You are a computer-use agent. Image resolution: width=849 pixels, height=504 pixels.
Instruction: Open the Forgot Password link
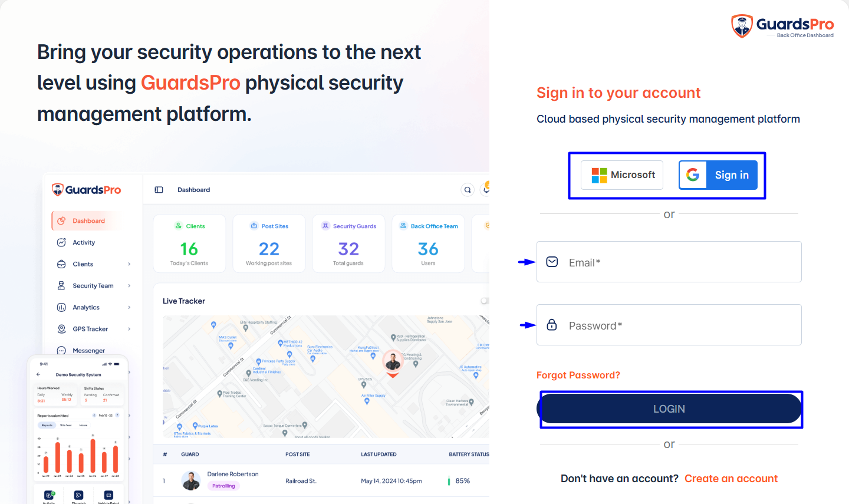[578, 375]
